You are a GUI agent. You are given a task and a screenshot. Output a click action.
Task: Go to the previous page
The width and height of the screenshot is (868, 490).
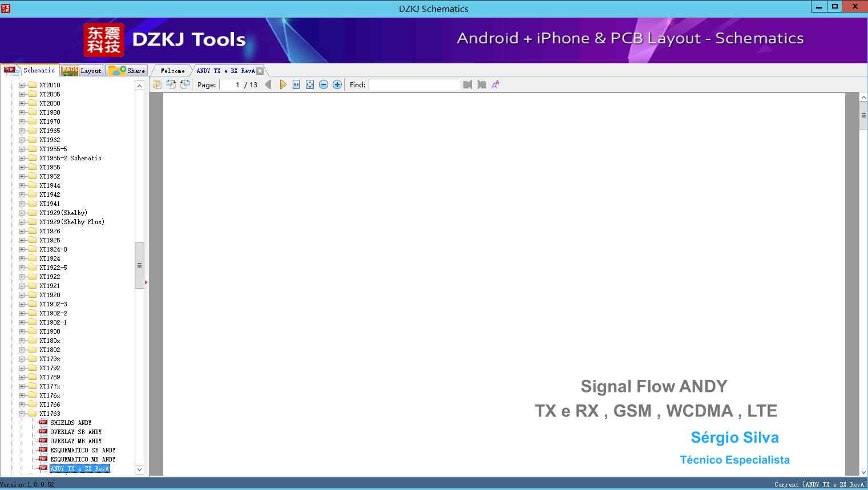pyautogui.click(x=268, y=84)
